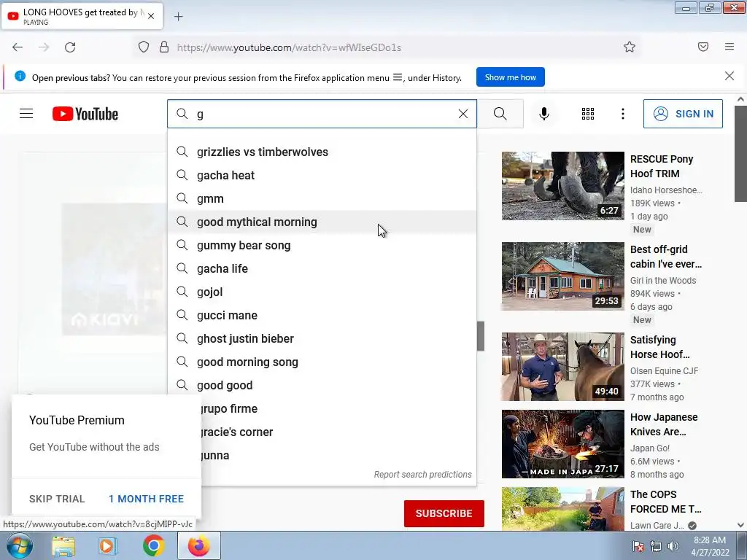The width and height of the screenshot is (747, 560).
Task: Open Best off-grid cabin video thumbnail
Action: click(x=562, y=276)
